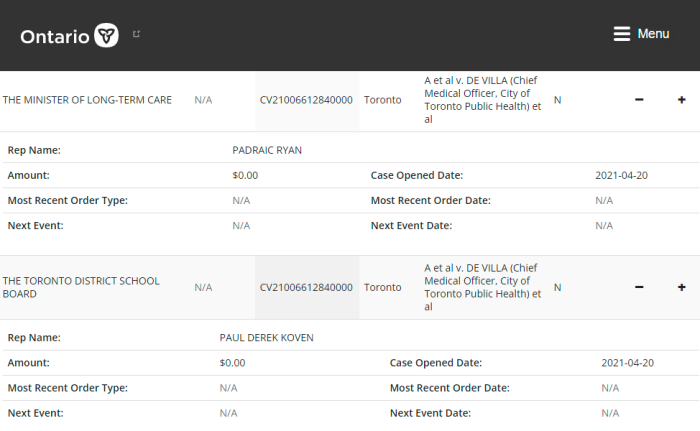Collapse the Minister of Long-Term Care row with minus
The height and width of the screenshot is (431, 700).
[639, 100]
